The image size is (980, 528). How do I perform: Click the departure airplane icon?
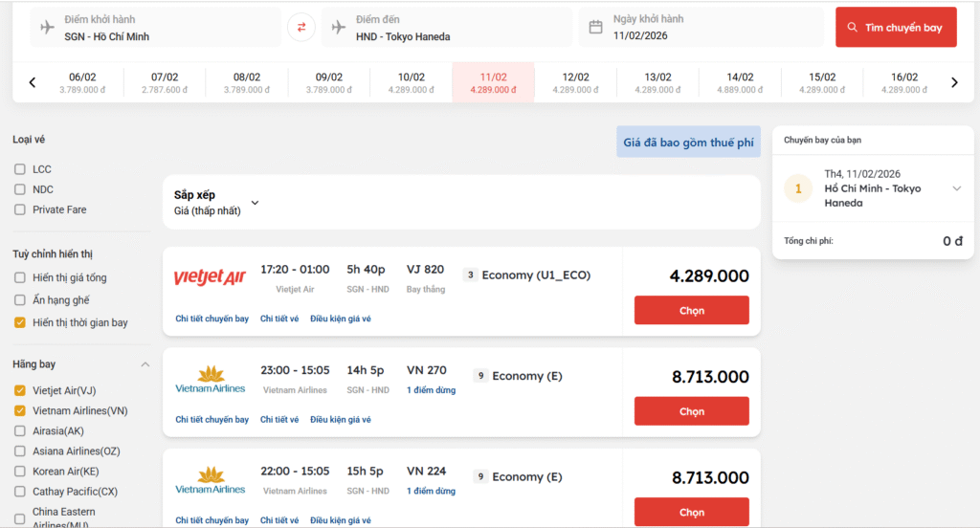click(x=48, y=28)
